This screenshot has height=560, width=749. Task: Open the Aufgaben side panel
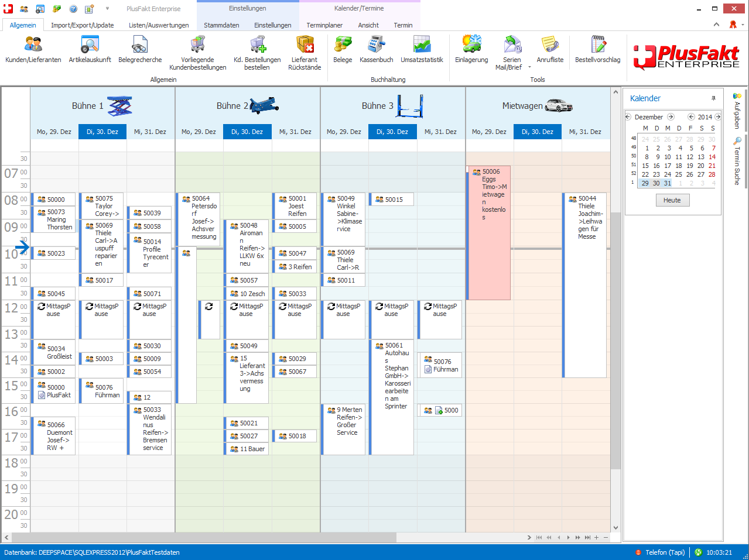[737, 111]
